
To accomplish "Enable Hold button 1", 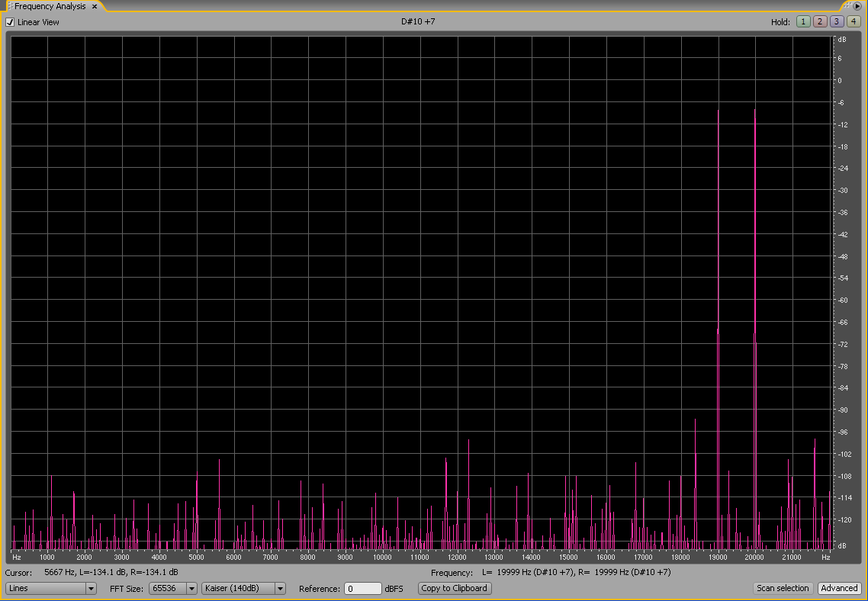I will 802,21.
